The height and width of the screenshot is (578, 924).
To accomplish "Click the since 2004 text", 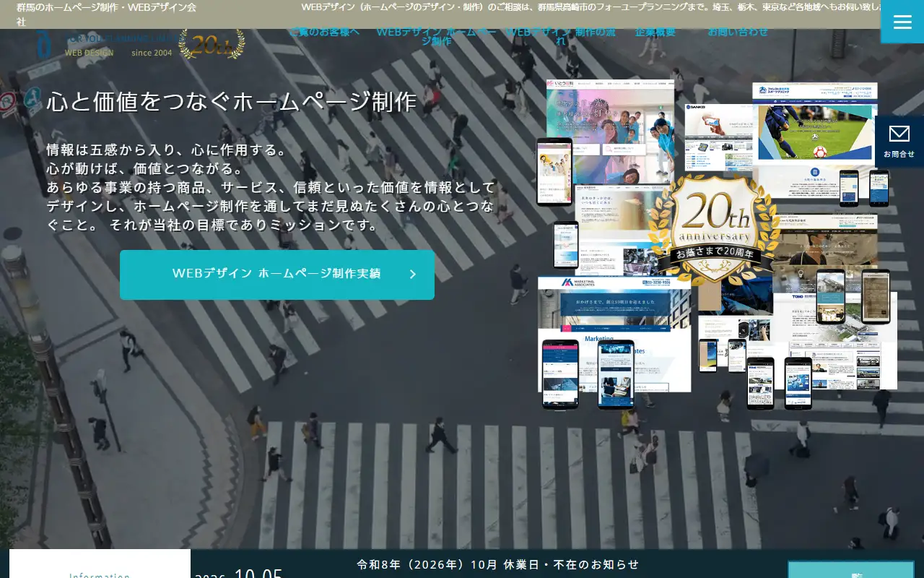I will click(152, 53).
